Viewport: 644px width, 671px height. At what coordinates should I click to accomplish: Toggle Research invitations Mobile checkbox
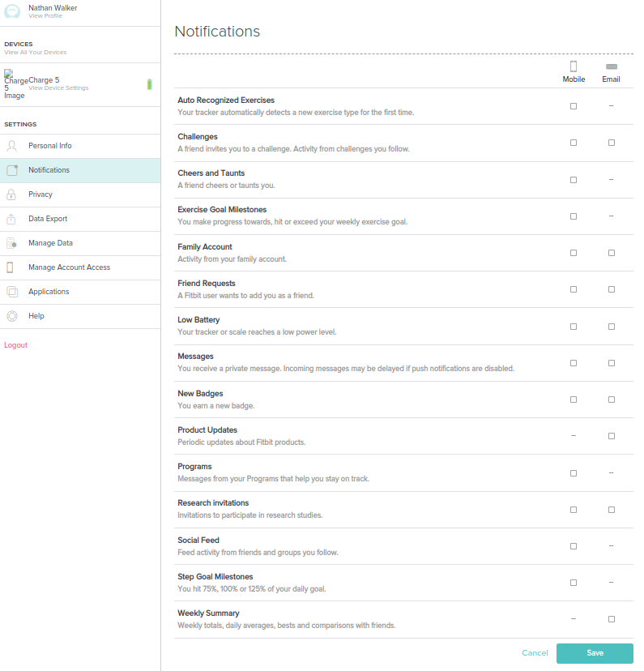574,510
